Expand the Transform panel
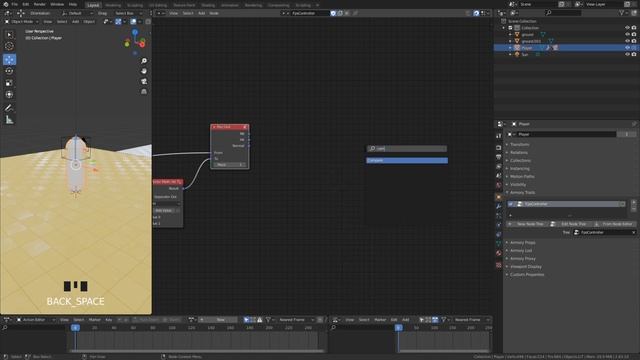Image resolution: width=640 pixels, height=360 pixels. tap(520, 144)
